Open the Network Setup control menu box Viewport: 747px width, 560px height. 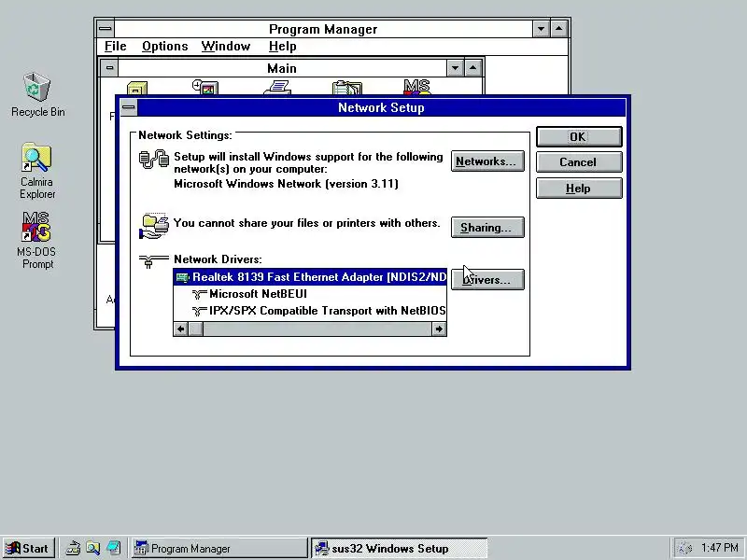point(128,107)
